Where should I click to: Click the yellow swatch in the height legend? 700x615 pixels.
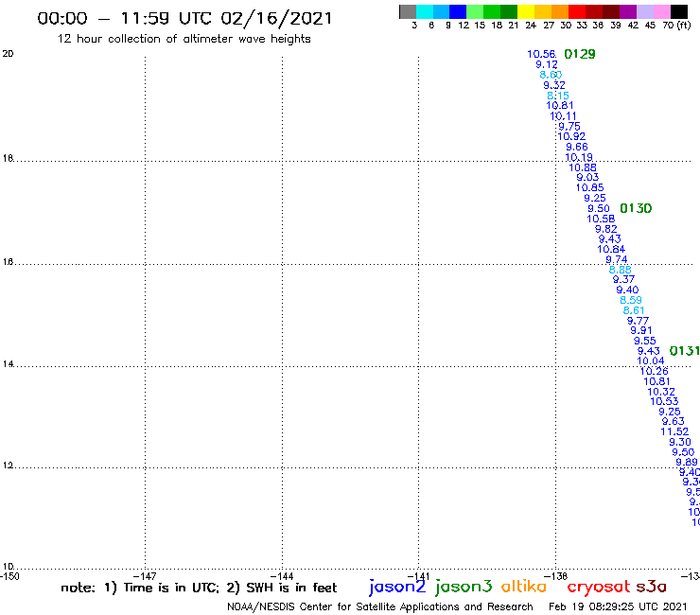click(x=526, y=11)
